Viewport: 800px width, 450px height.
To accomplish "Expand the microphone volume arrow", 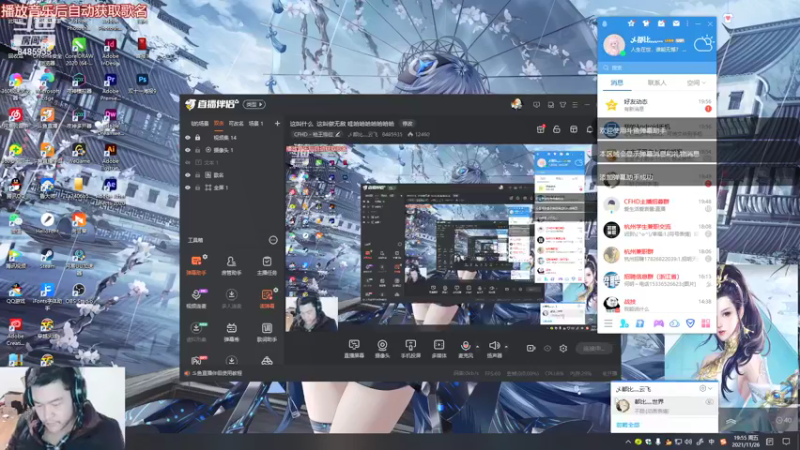I will click(x=478, y=347).
